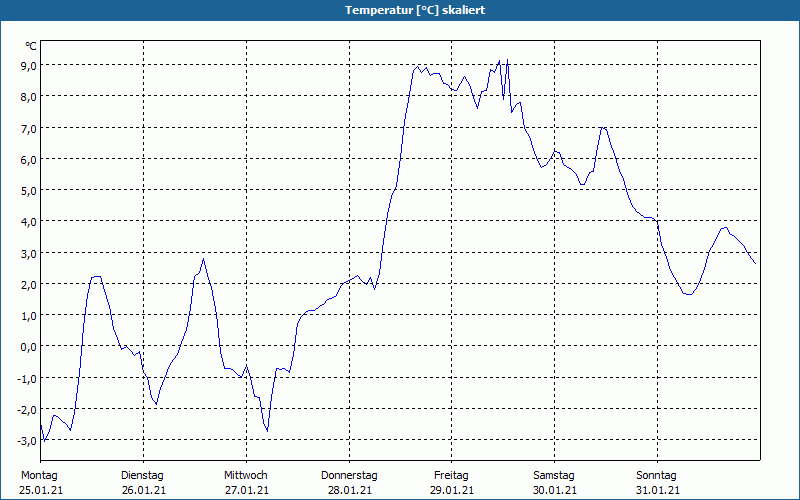Click the 9,0 axis value

point(29,65)
